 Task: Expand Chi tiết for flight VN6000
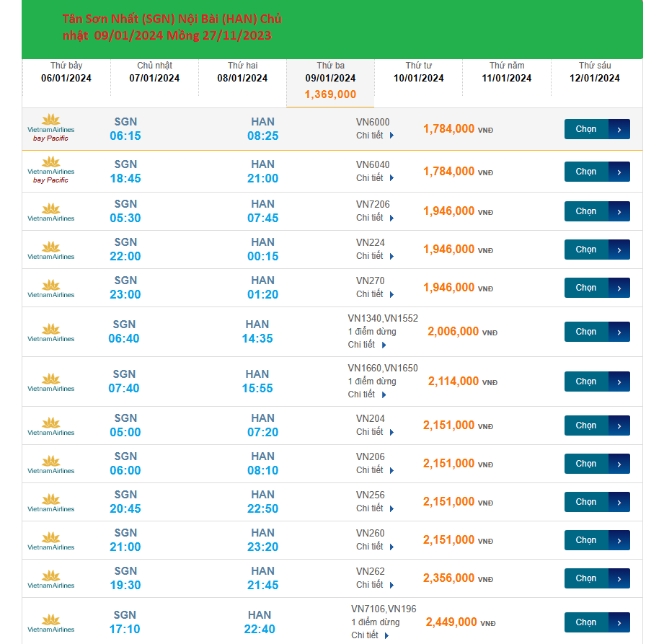coord(375,136)
